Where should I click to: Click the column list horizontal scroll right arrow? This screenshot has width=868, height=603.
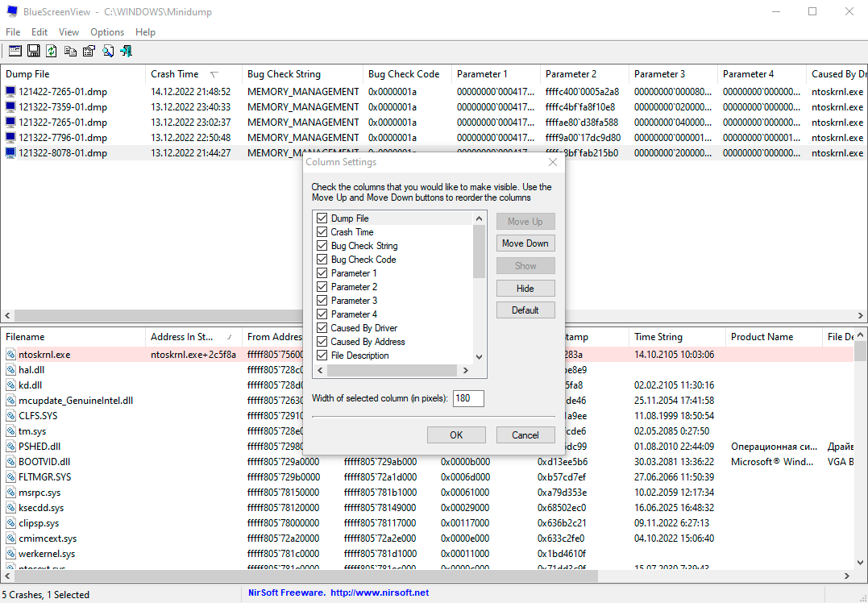pyautogui.click(x=466, y=371)
